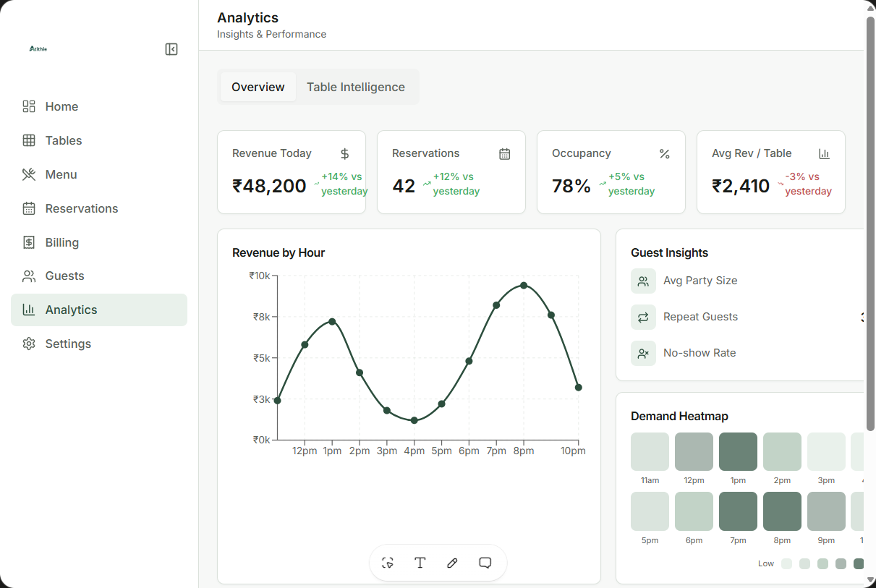Open Home in the sidebar
Viewport: 876px width, 588px height.
(99, 106)
